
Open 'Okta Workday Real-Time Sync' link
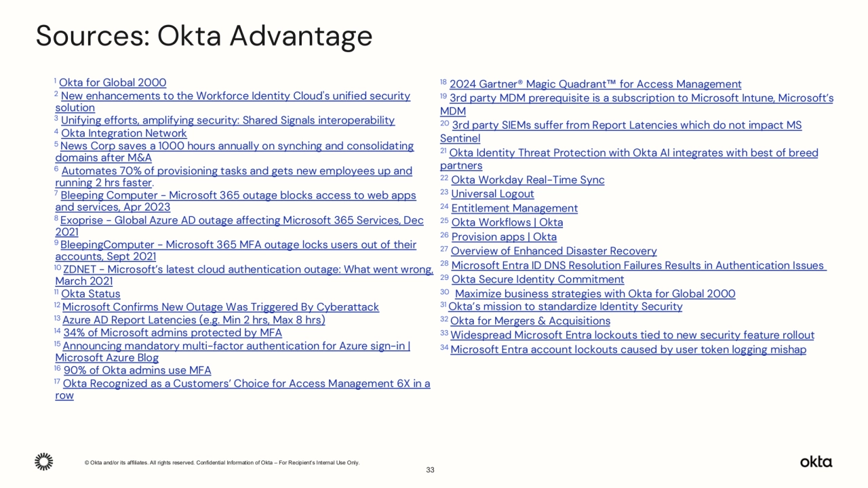[x=528, y=180]
